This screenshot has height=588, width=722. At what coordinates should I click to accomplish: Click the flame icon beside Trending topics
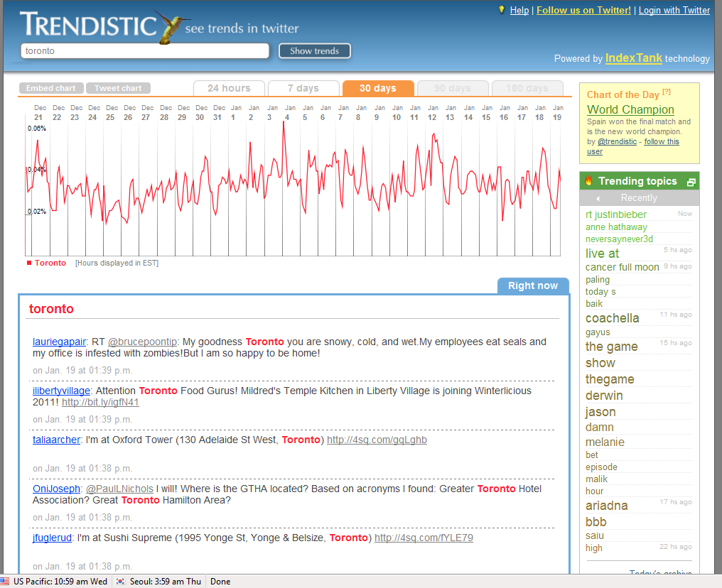pyautogui.click(x=588, y=180)
